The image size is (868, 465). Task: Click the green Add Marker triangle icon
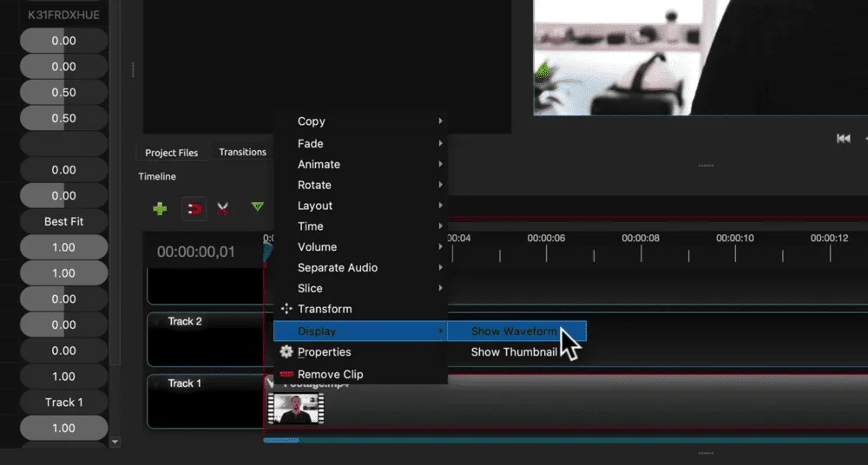257,206
